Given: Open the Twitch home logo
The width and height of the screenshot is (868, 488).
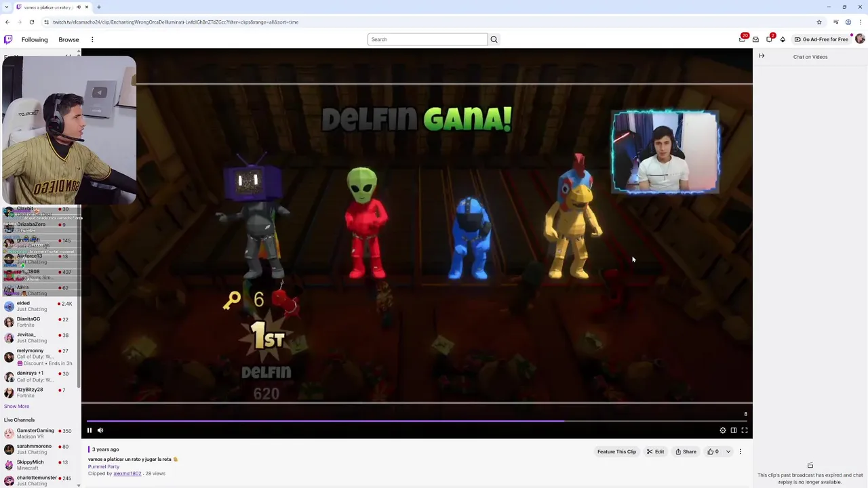Looking at the screenshot, I should [x=8, y=39].
